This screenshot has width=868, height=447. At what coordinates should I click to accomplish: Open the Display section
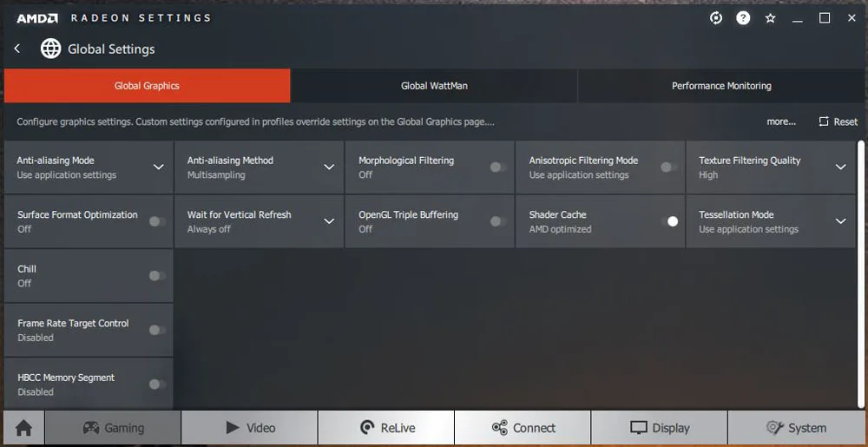[x=660, y=428]
